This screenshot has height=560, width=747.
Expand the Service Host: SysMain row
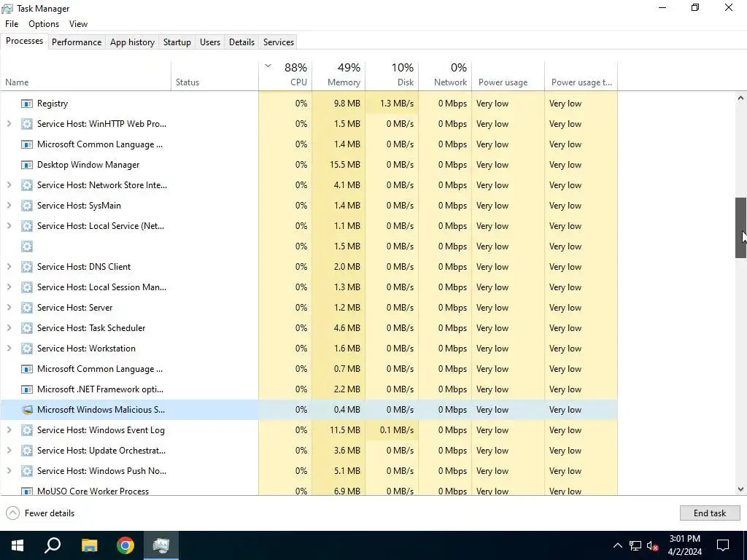click(x=9, y=206)
